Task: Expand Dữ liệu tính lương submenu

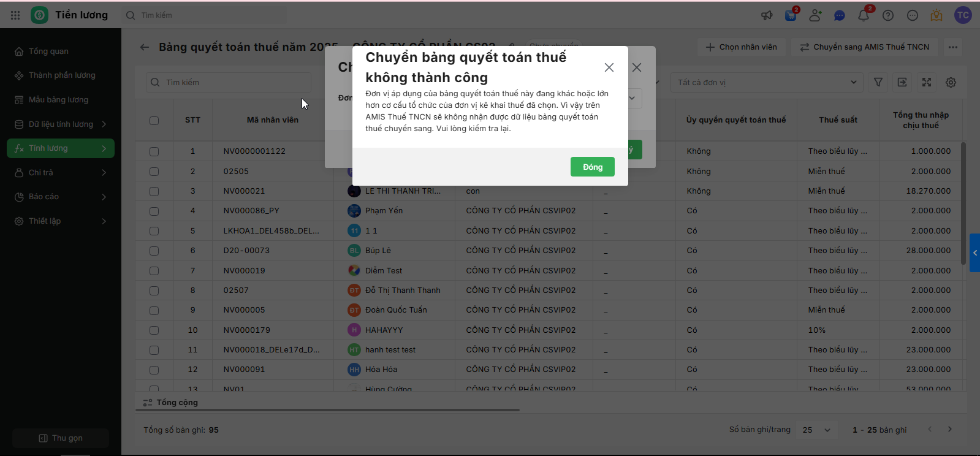Action: click(104, 124)
